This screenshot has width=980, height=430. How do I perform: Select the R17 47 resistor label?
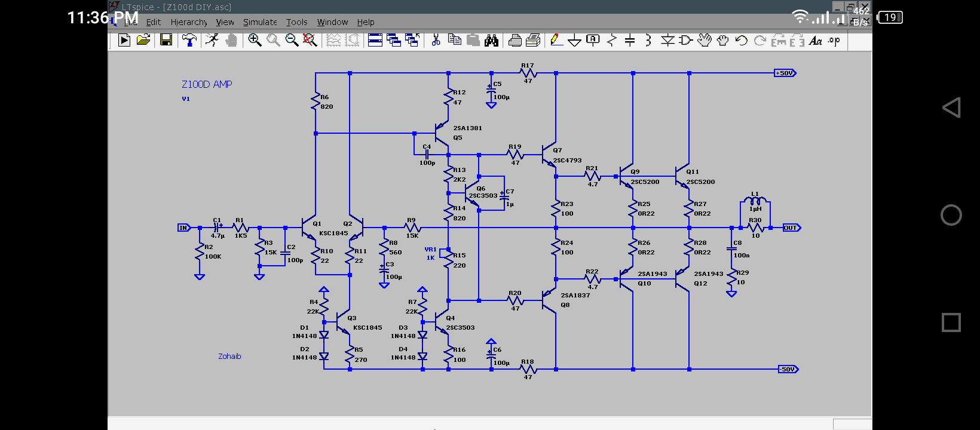pos(528,73)
